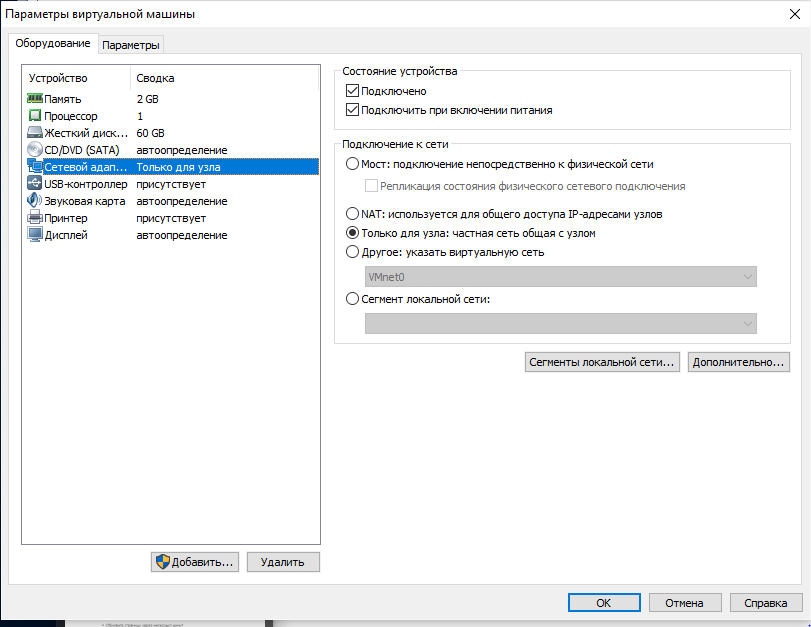
Task: Click автоопределение in the Дисплей row
Action: coord(182,235)
